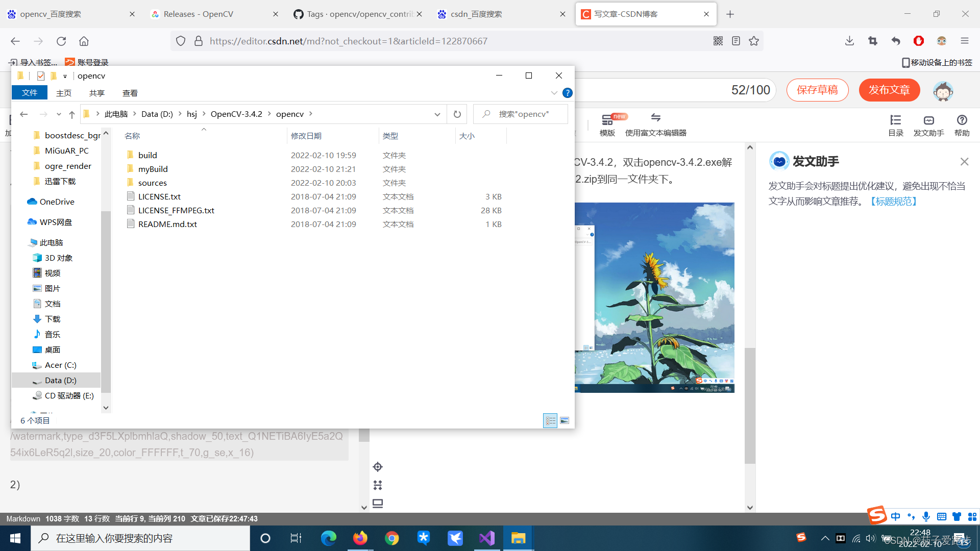Toggle reader view icon in address bar
980x551 pixels.
click(736, 41)
